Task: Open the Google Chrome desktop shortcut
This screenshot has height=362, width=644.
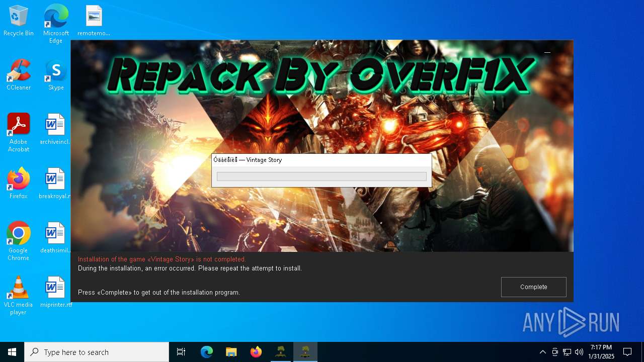Action: 19,241
